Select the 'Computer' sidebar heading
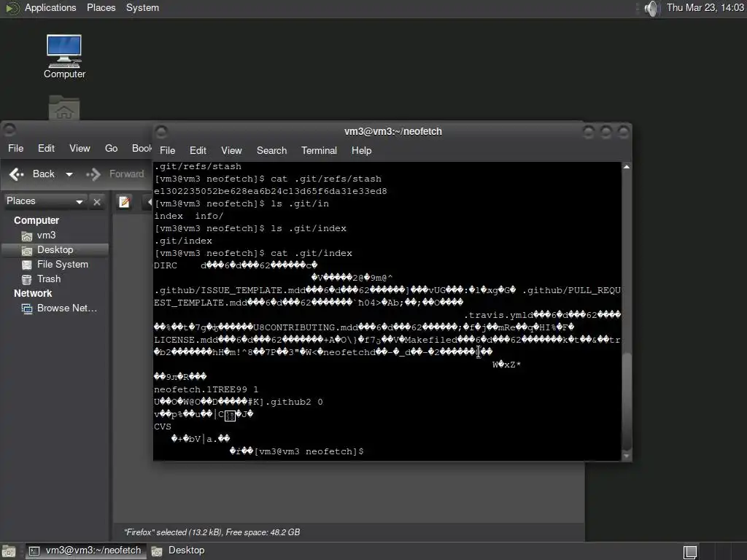The image size is (747, 560). (36, 220)
